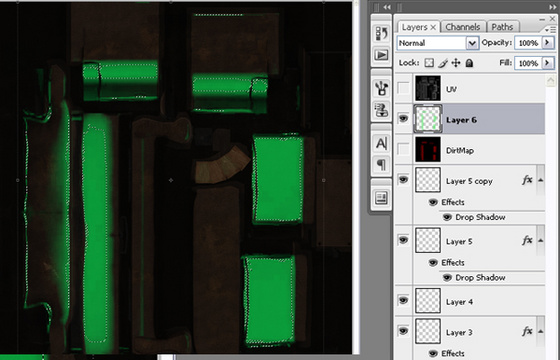The height and width of the screenshot is (360, 560).
Task: Open the fx icon on Layer 5
Action: click(527, 240)
